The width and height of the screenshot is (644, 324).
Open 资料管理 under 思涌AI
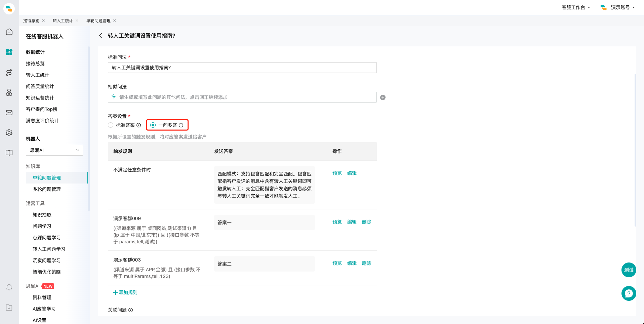click(42, 297)
